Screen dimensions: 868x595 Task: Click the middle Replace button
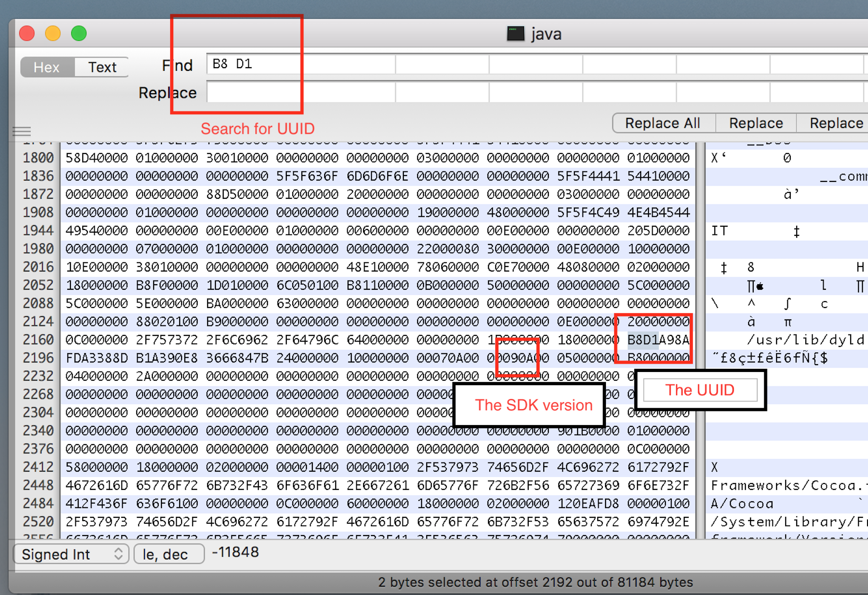pyautogui.click(x=755, y=123)
